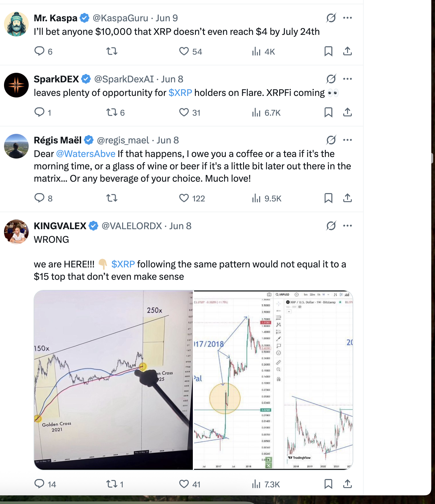The width and height of the screenshot is (435, 504).
Task: Open the @KaspaGuru profile handle
Action: coord(120,18)
